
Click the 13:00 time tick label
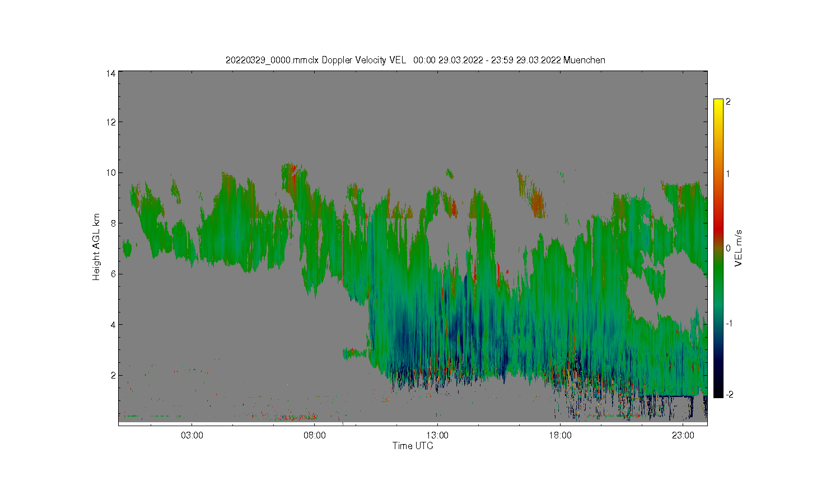[437, 435]
